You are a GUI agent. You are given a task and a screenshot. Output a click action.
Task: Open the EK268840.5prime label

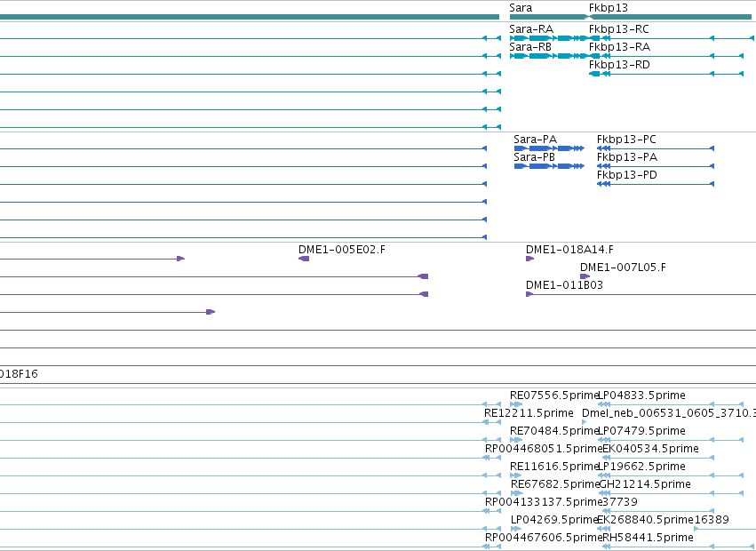(x=646, y=520)
